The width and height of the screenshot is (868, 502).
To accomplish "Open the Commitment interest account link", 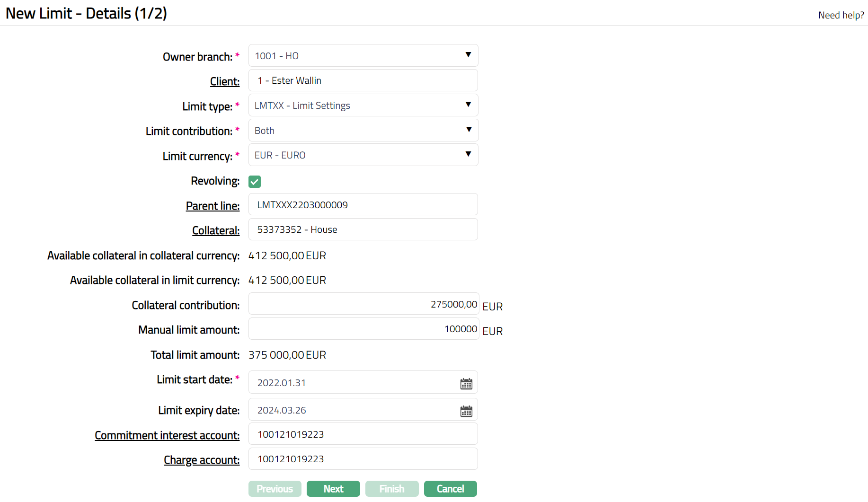I will point(167,435).
